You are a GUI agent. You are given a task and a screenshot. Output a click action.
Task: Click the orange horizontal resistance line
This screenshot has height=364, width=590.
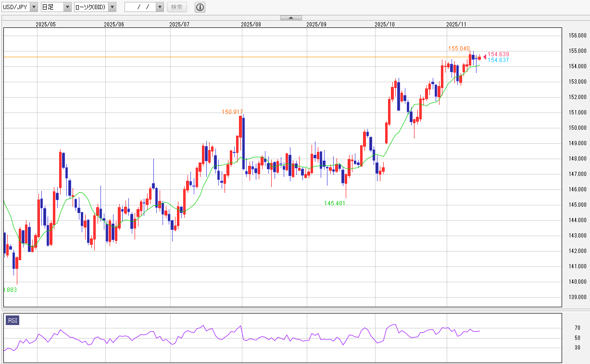(x=240, y=57)
